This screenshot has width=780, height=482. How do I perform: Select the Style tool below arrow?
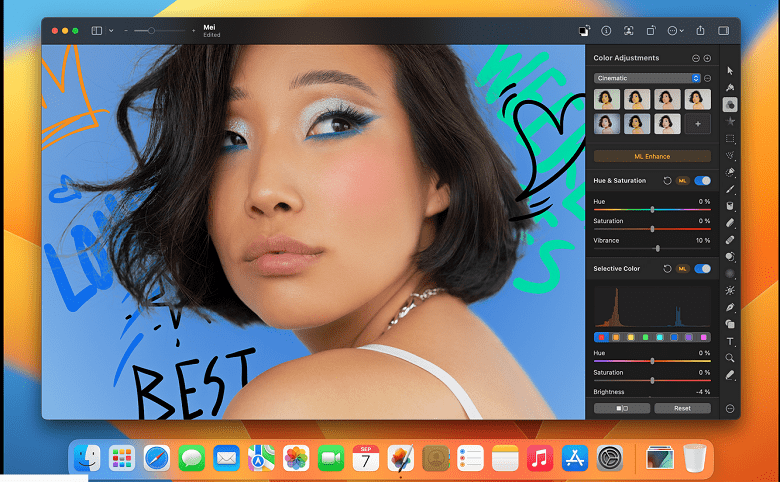[x=730, y=88]
